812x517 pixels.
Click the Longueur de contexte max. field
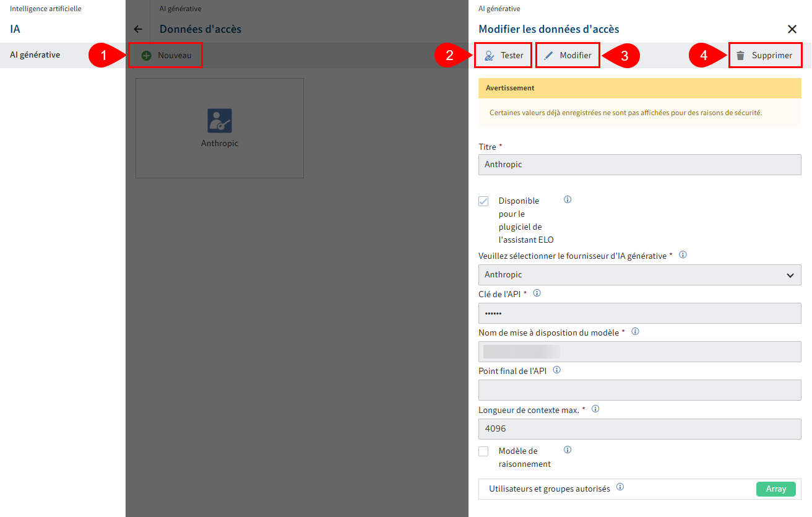(640, 428)
